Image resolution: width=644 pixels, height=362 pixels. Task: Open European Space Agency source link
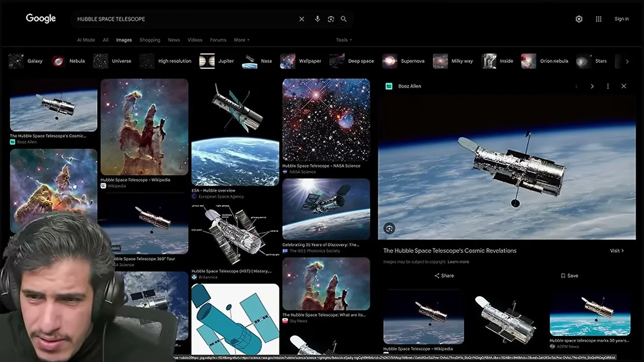click(218, 197)
